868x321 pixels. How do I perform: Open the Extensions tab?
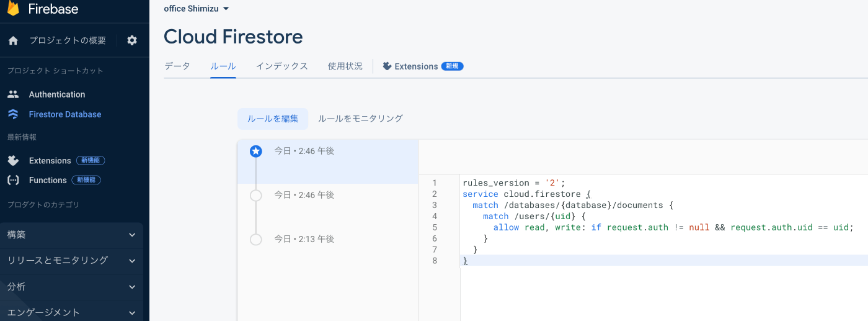423,66
